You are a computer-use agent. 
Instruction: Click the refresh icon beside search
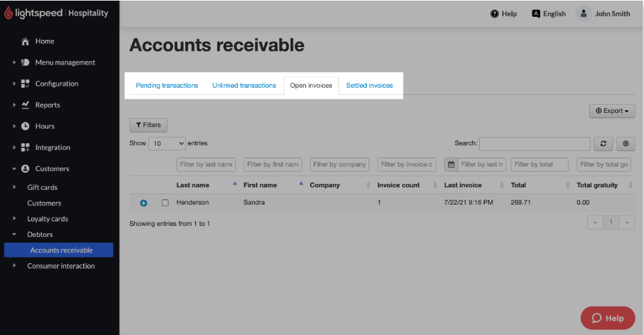603,144
